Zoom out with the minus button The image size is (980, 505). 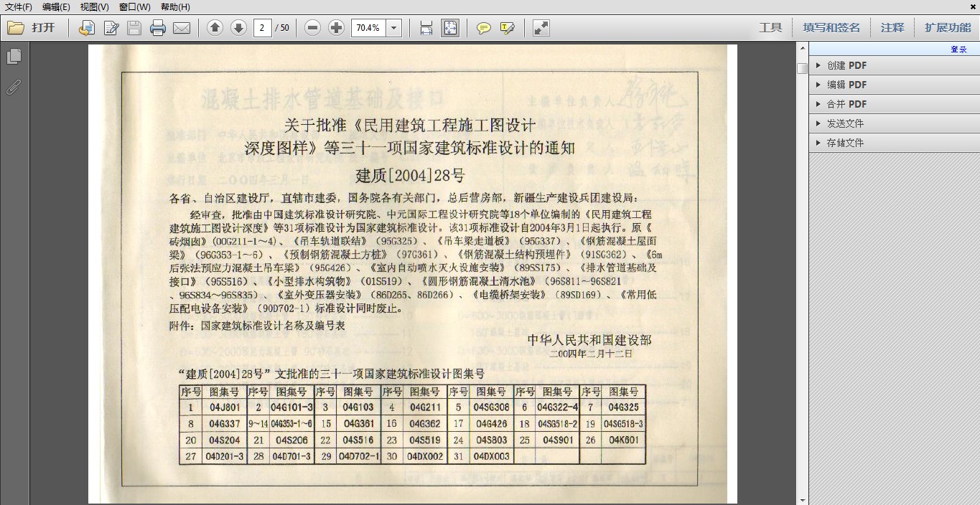click(312, 28)
